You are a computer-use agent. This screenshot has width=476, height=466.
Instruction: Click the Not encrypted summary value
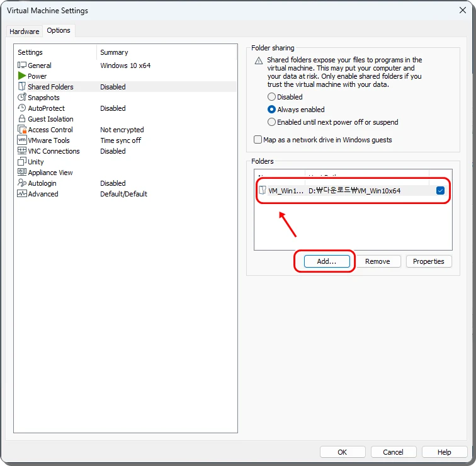(x=122, y=130)
